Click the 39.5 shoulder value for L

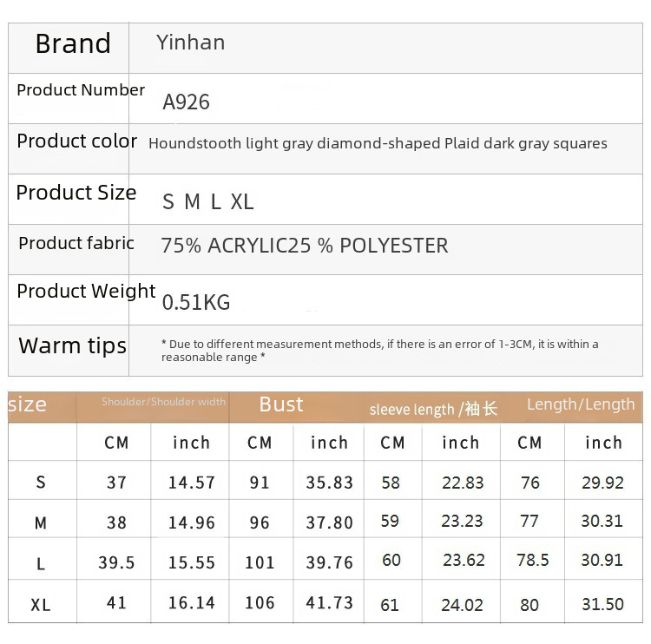(x=116, y=563)
